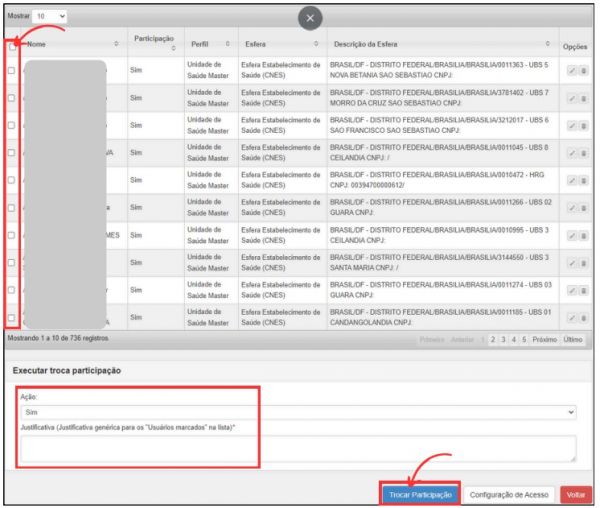Screen dimensions: 600x508
Task: Click delete trash icon for UBS 01 Candangolandia row
Action: 583,318
